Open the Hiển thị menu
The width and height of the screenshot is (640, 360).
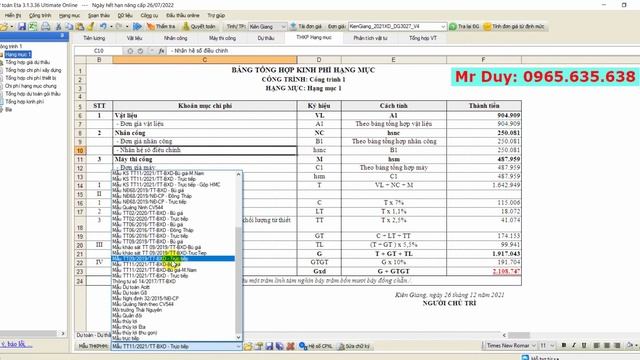tap(13, 16)
